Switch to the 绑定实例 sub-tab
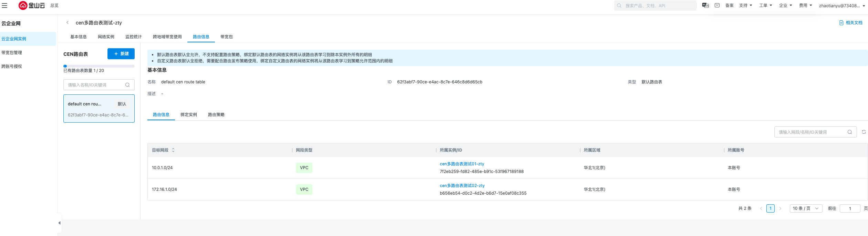 click(x=188, y=115)
